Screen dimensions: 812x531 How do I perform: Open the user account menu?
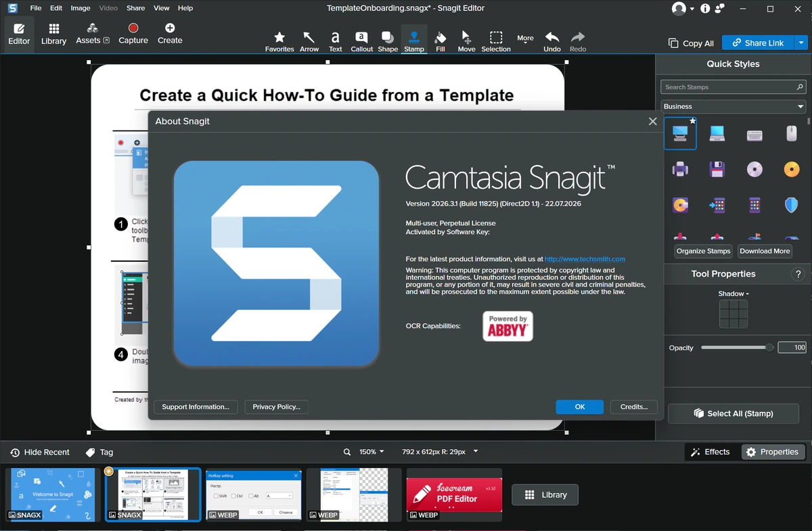(683, 9)
